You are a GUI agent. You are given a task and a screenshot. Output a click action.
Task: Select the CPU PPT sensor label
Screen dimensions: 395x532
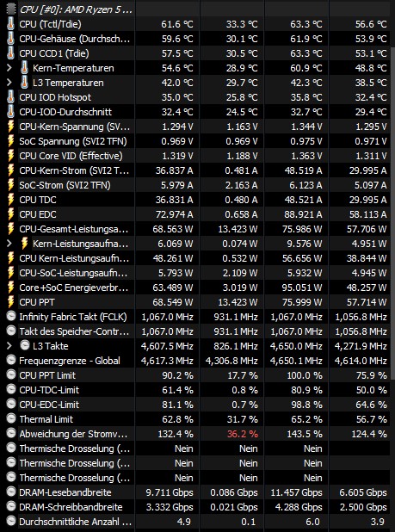pyautogui.click(x=37, y=302)
